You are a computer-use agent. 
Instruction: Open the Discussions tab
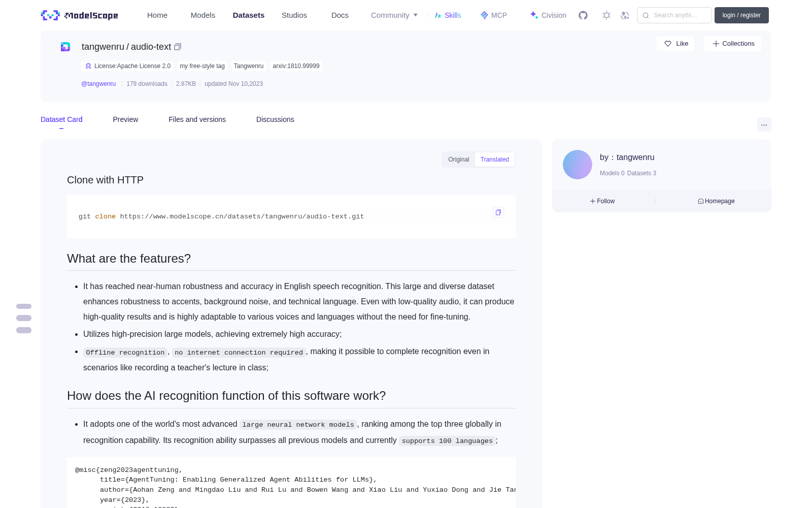(275, 119)
